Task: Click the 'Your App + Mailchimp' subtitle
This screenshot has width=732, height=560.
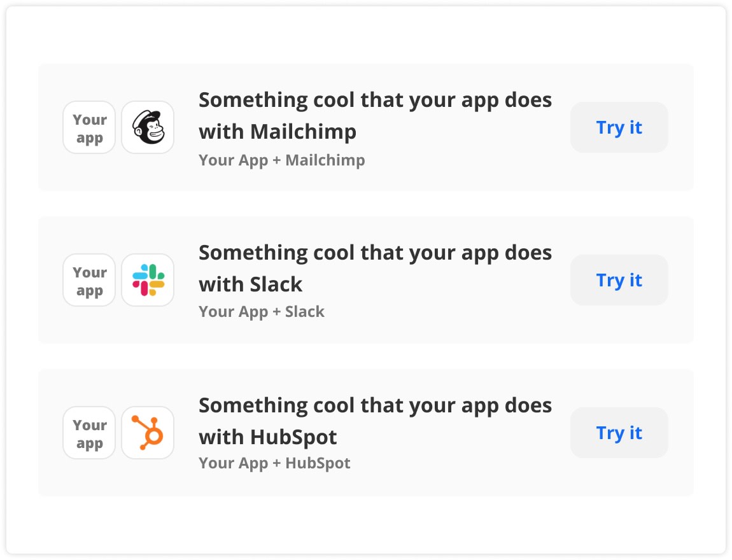Action: click(281, 160)
